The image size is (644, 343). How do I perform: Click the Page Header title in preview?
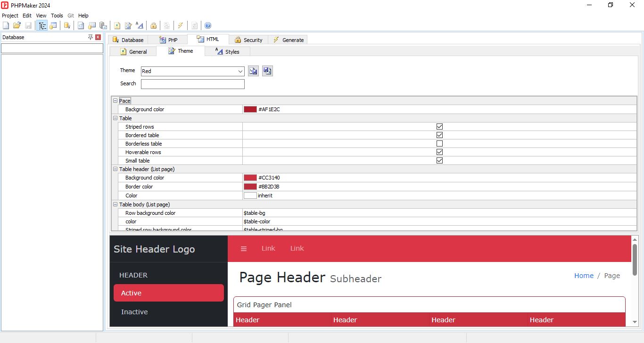(x=282, y=277)
